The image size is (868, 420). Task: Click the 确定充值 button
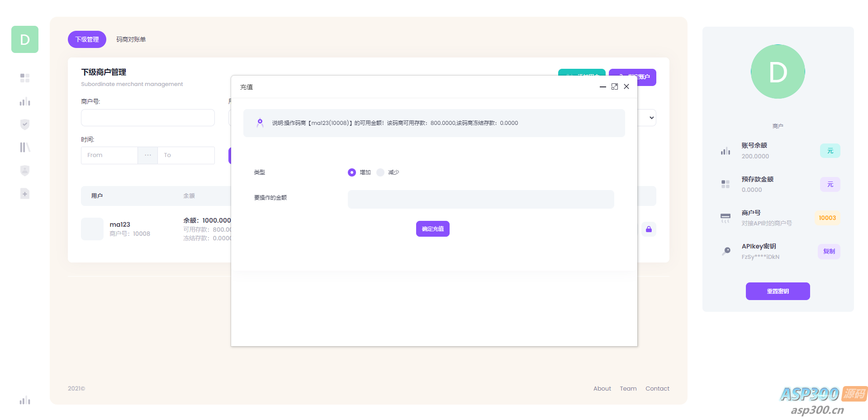tap(432, 229)
